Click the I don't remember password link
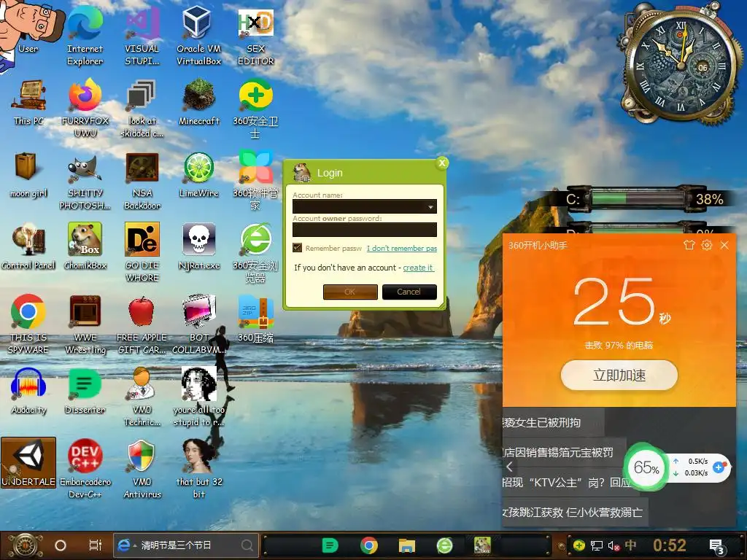This screenshot has width=747, height=560. tap(402, 248)
